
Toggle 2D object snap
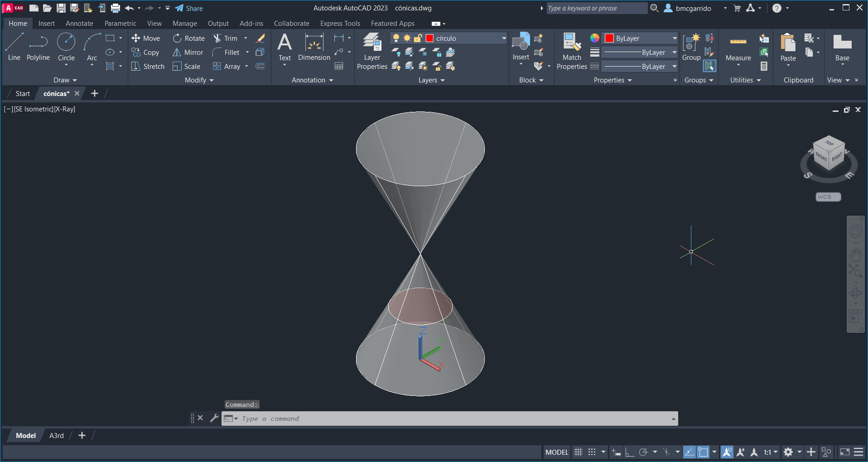click(x=703, y=452)
